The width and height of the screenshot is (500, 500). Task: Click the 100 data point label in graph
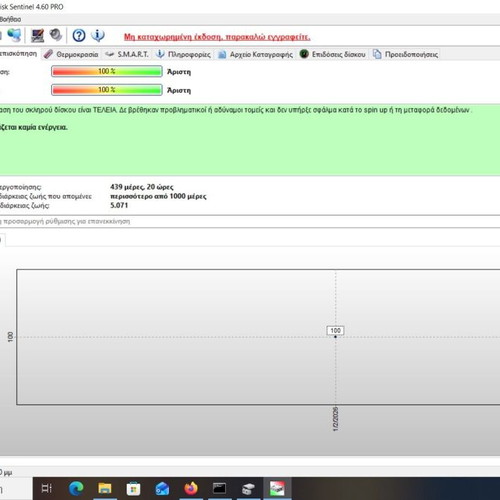coord(335,330)
